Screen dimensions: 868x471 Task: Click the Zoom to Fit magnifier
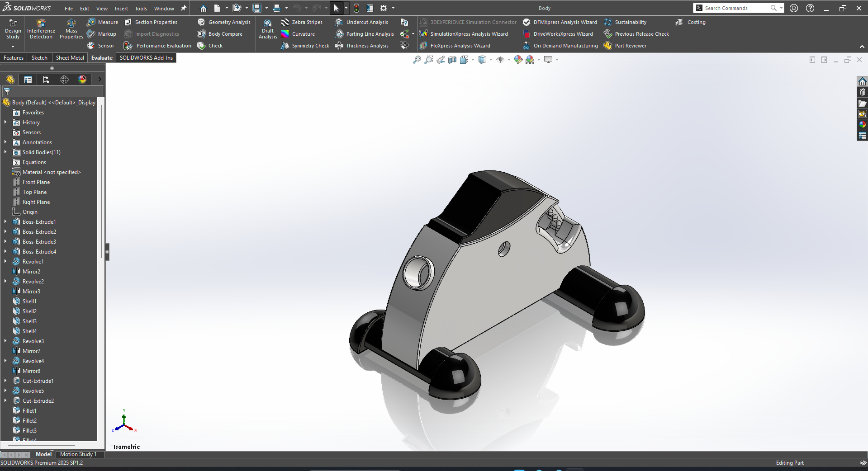[417, 60]
